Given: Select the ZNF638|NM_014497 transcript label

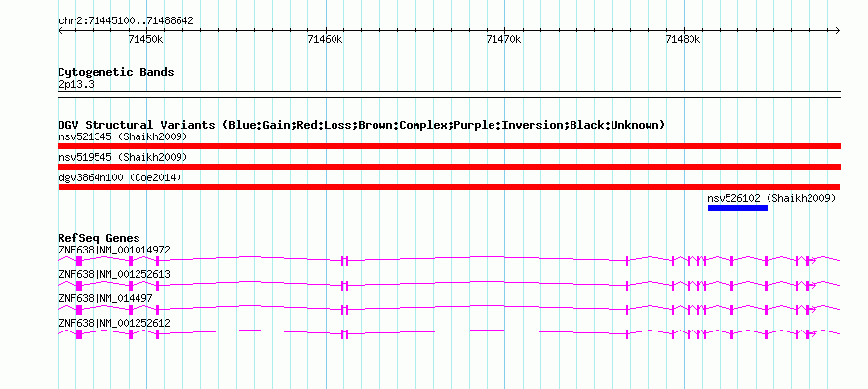Looking at the screenshot, I should pos(105,298).
